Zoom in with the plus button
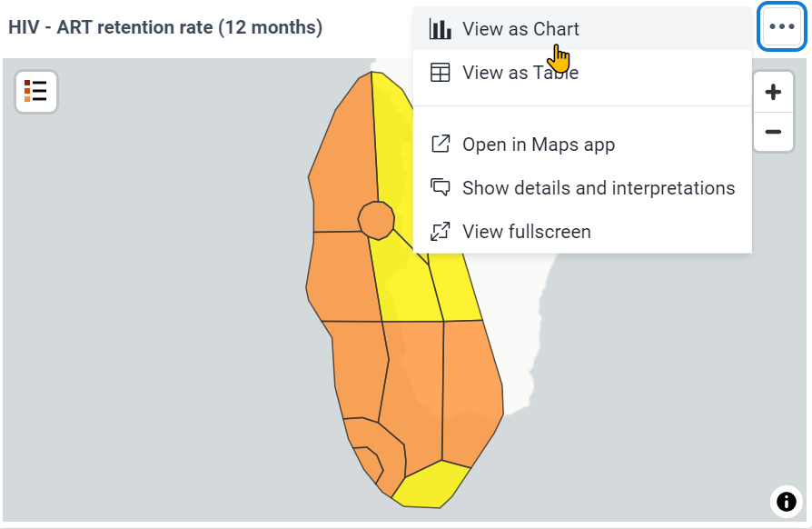The width and height of the screenshot is (812, 529). pyautogui.click(x=773, y=92)
